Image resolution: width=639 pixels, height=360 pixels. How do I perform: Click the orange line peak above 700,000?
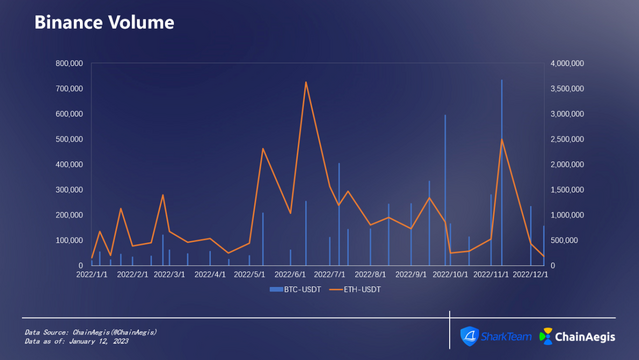(306, 83)
